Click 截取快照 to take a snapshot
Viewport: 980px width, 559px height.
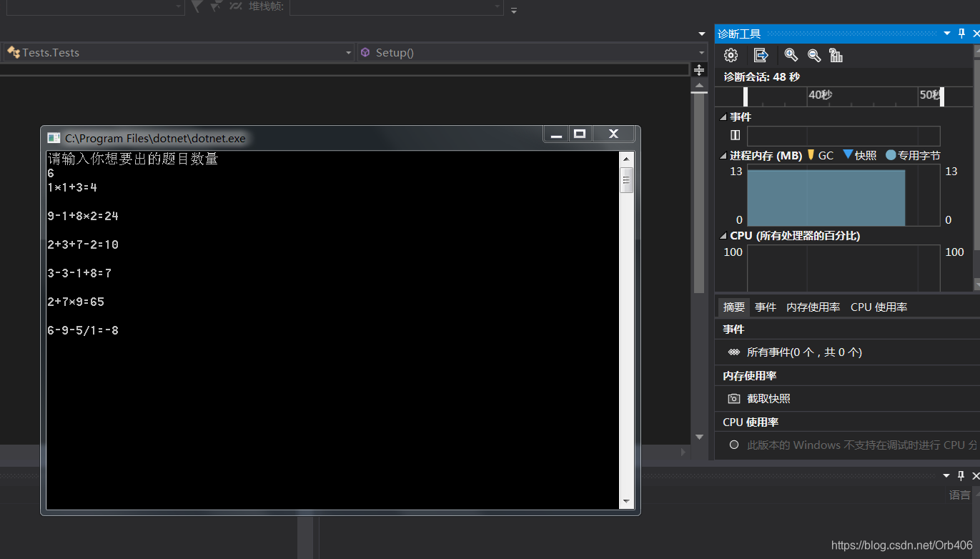coord(768,399)
